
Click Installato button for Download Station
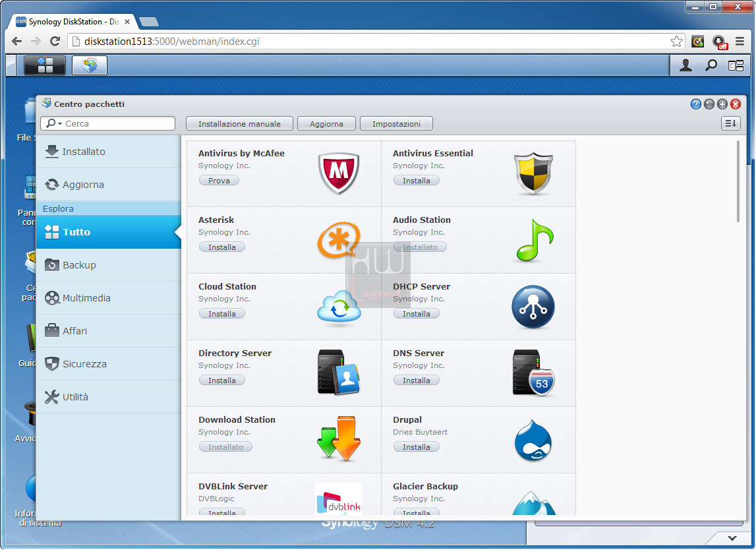coord(225,446)
